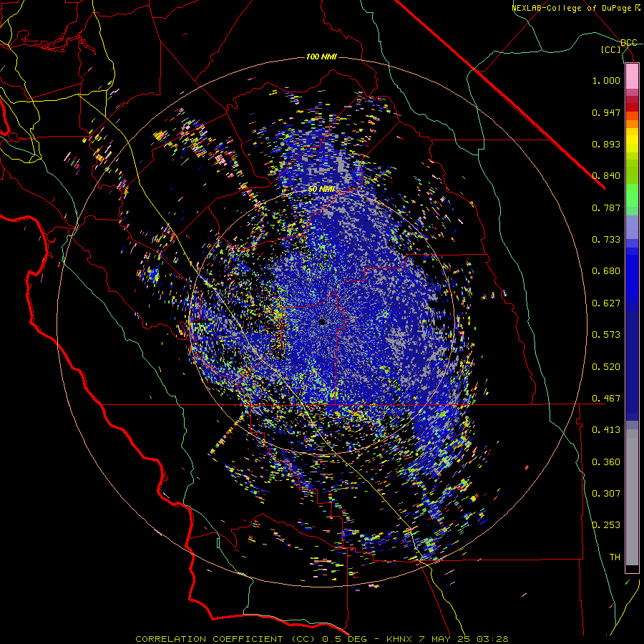Click the TH threshold label

click(615, 557)
